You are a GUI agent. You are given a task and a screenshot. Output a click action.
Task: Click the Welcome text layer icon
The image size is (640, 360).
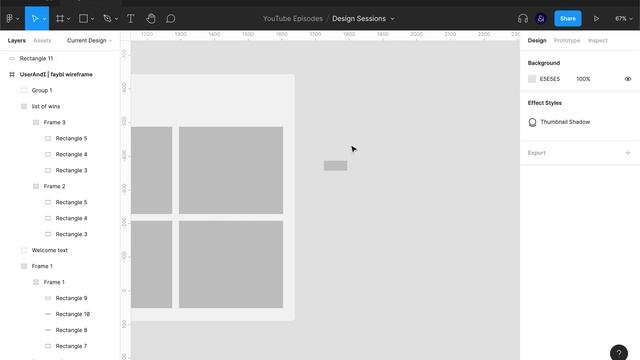coord(24,250)
